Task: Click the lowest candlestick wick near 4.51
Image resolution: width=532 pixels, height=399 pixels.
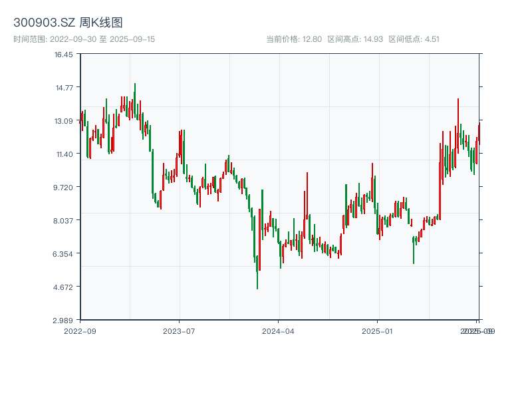Action: click(257, 285)
